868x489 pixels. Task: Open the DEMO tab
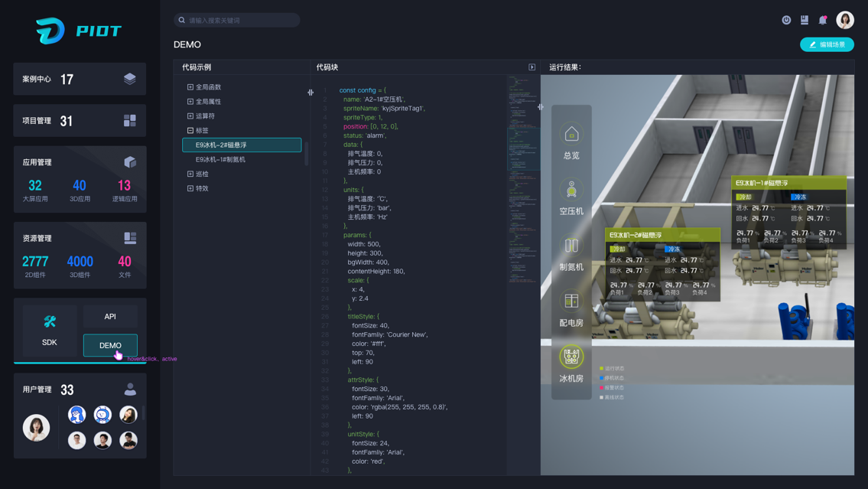click(110, 345)
